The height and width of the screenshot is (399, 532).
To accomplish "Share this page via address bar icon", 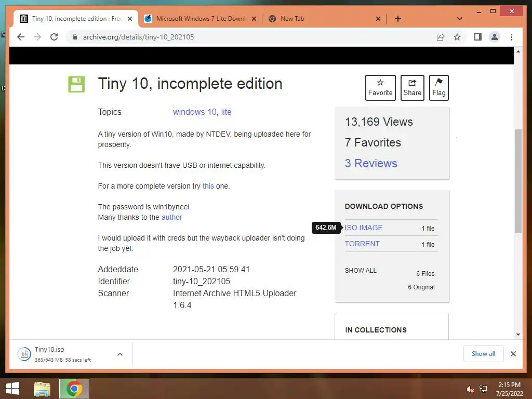I will (441, 37).
